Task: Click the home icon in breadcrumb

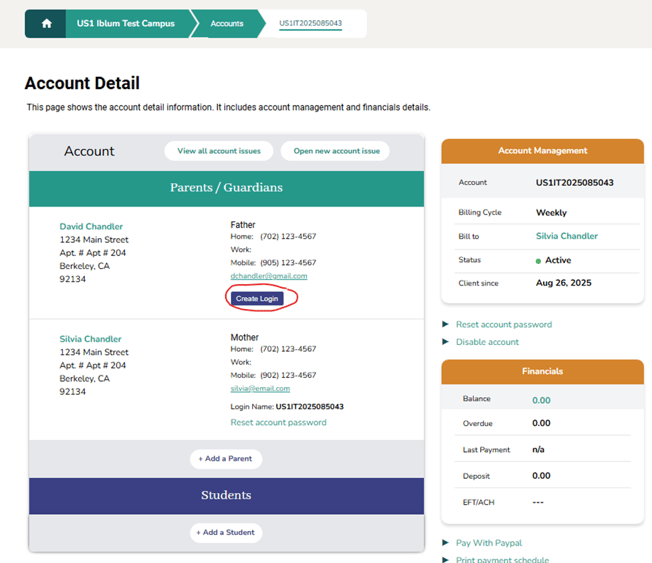Action: point(46,24)
